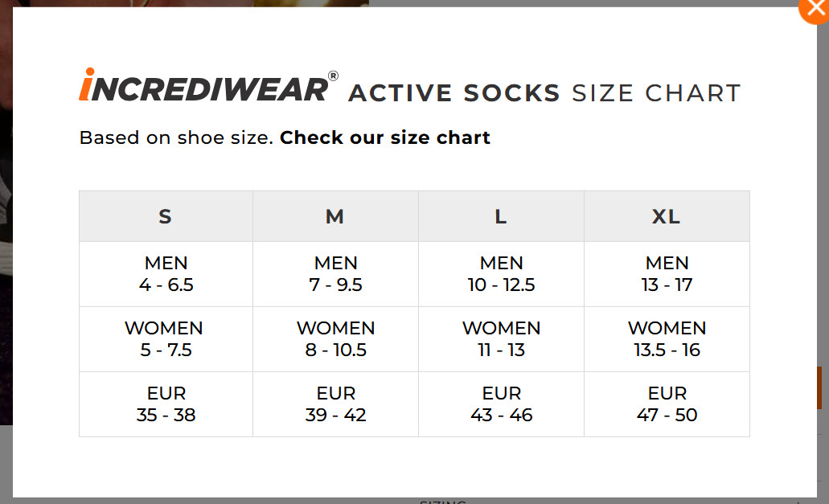Select the S size column header
The image size is (829, 504).
(166, 216)
